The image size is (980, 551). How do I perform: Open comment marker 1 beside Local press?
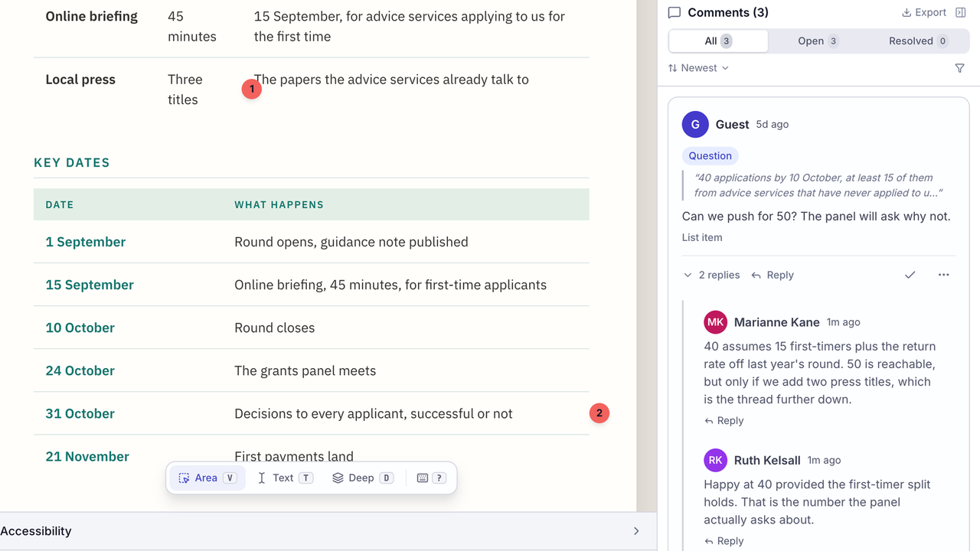[251, 89]
